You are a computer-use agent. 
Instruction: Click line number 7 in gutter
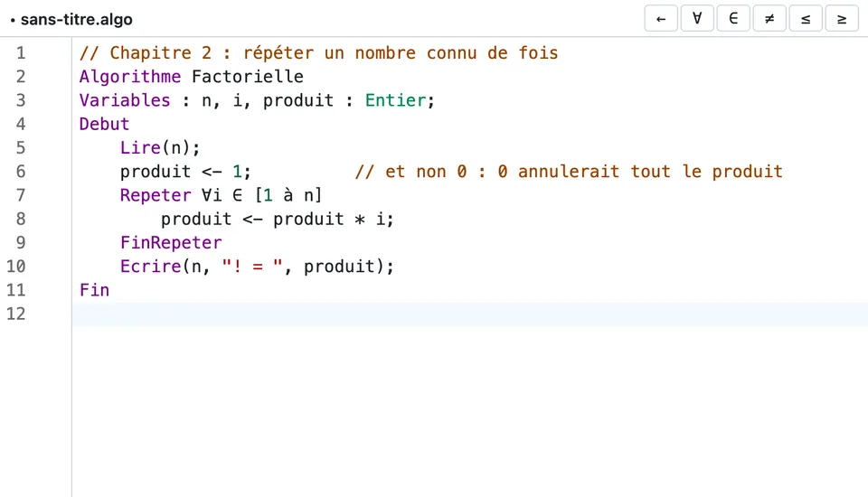[21, 195]
